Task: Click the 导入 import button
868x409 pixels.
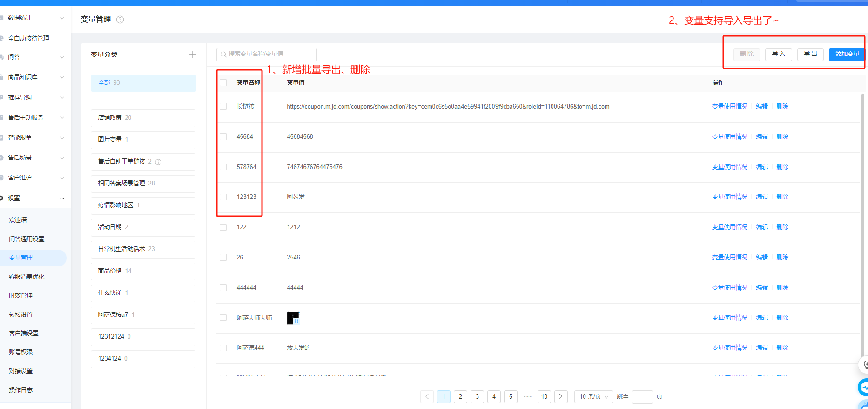Action: point(778,55)
